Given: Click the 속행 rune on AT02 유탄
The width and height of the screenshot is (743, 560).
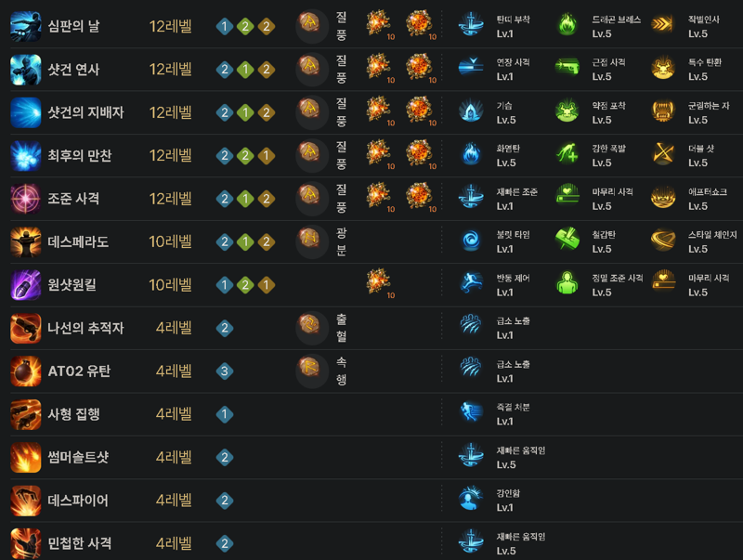Looking at the screenshot, I should (310, 368).
